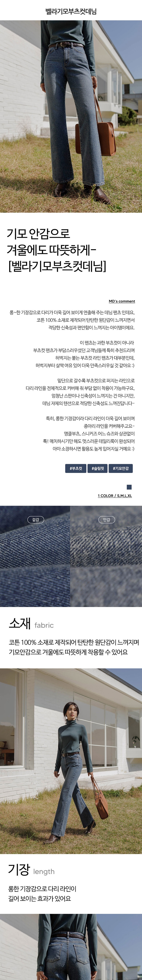Click the 벨라기모부츠컷데님 title at the top
This screenshot has height=980, width=142.
pyautogui.click(x=71, y=11)
